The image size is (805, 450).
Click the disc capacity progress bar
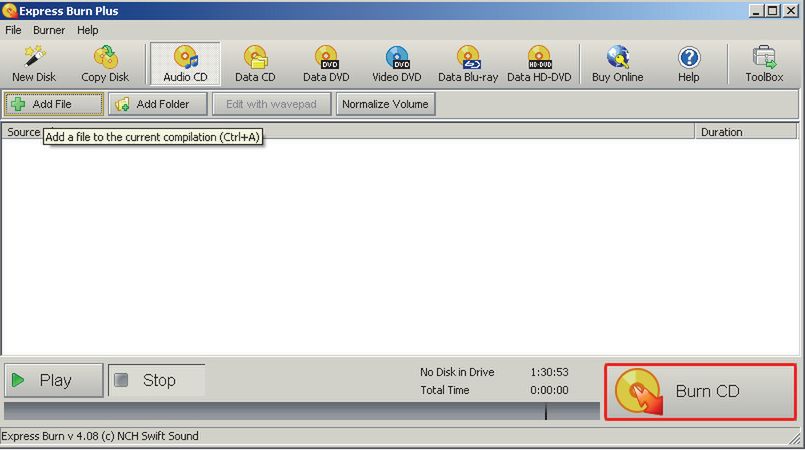(302, 411)
